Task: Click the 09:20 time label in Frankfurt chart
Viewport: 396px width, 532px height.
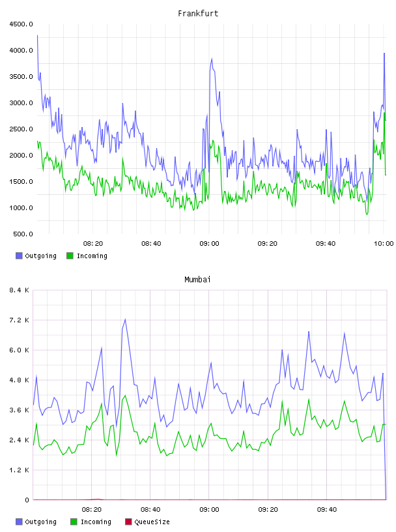Action: pyautogui.click(x=268, y=244)
